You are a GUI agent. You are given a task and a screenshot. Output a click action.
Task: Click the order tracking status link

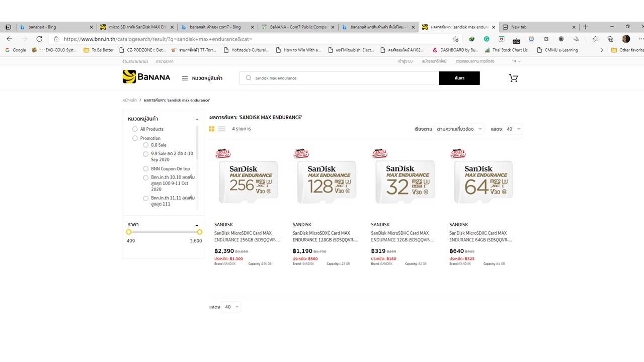tap(475, 61)
